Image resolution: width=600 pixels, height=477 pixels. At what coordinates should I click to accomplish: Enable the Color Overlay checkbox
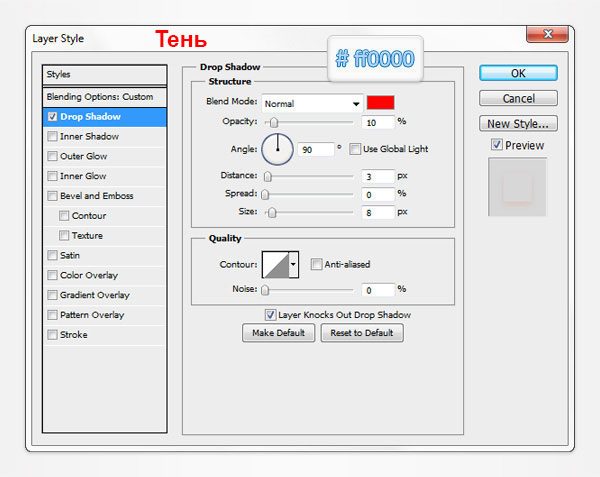pyautogui.click(x=52, y=275)
